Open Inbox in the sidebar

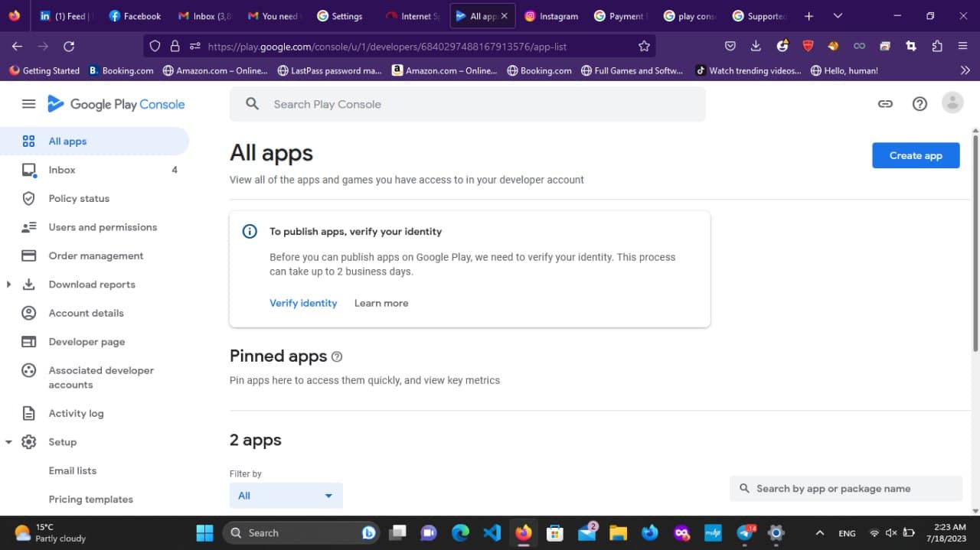95,170
